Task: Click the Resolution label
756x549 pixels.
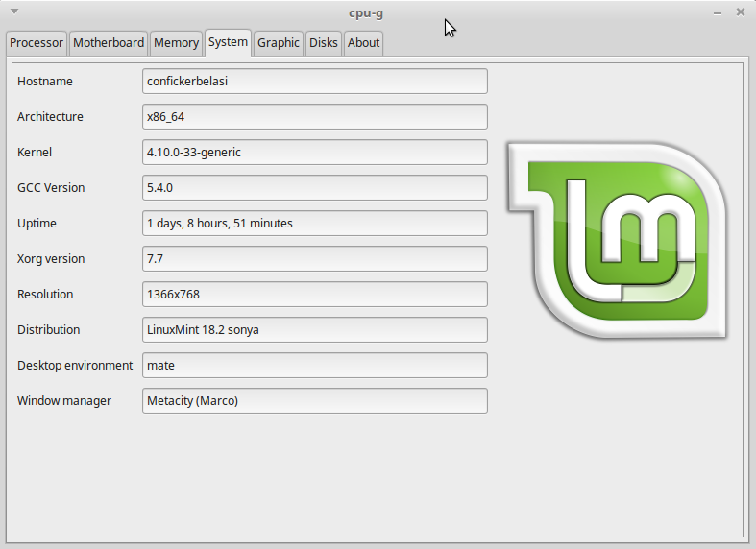Action: (45, 295)
